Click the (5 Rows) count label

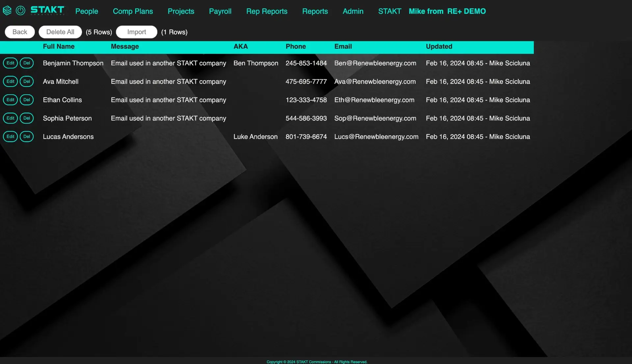click(x=99, y=32)
